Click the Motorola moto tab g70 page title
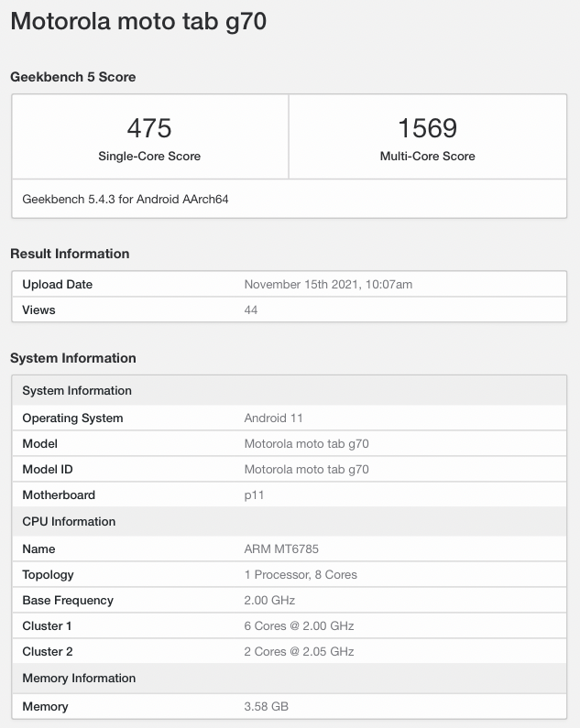This screenshot has height=728, width=580. (138, 22)
